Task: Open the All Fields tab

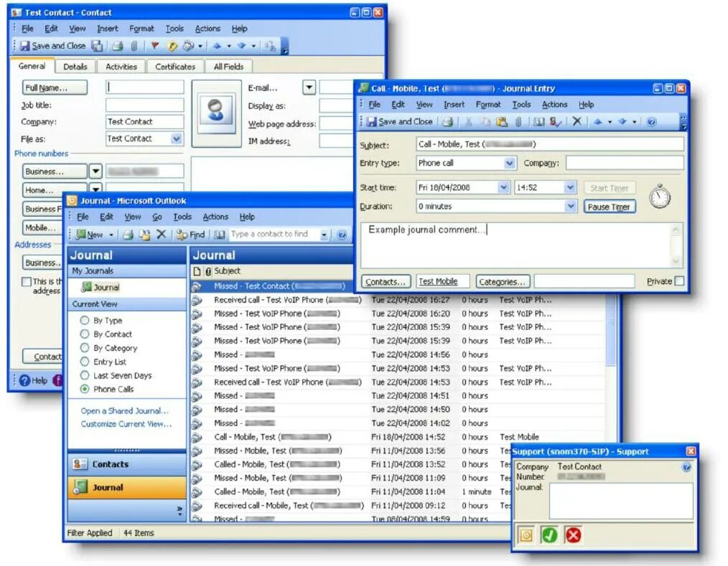Action: 228,67
